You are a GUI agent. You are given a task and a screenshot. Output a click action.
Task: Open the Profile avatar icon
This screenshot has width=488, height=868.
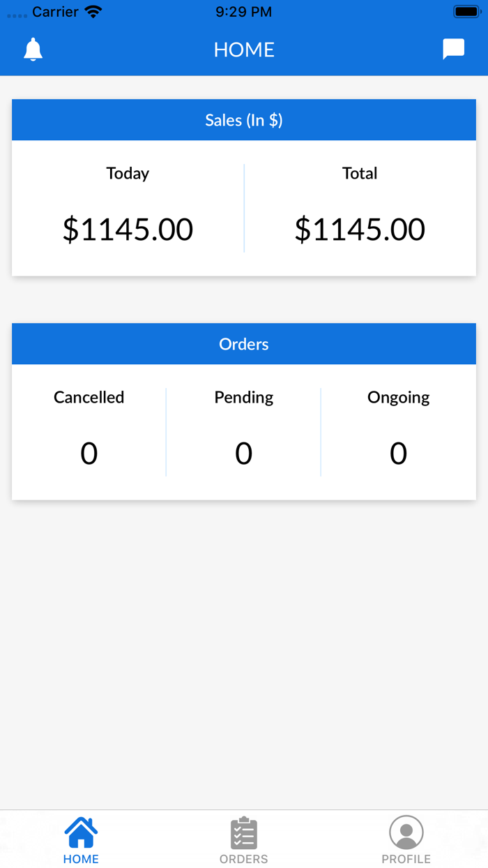tap(406, 831)
